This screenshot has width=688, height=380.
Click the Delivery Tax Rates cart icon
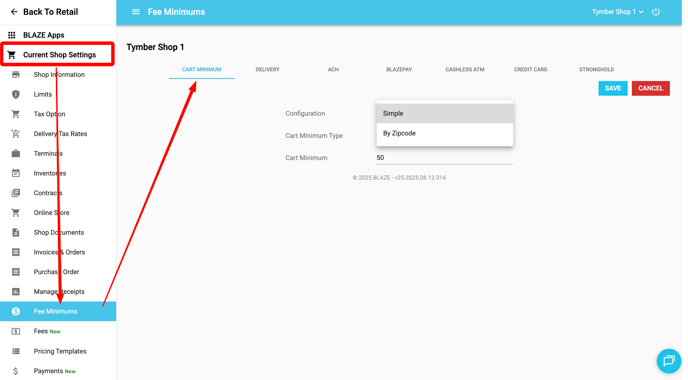click(16, 134)
